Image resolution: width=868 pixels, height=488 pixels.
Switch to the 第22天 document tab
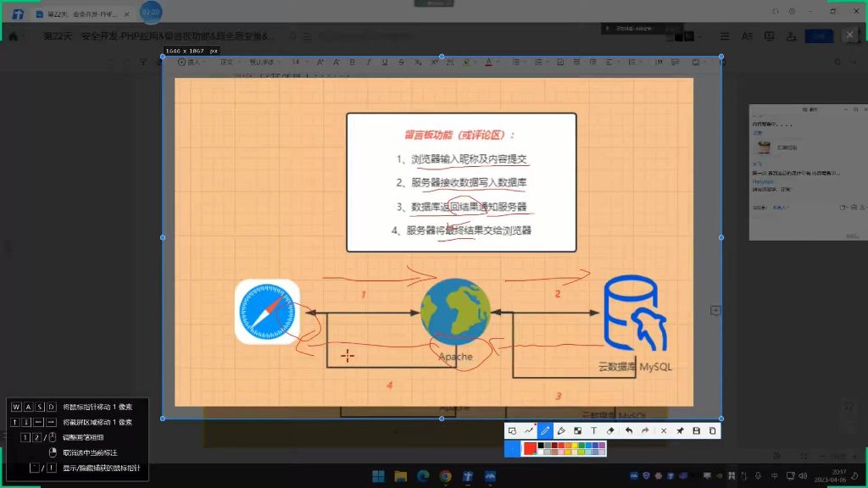81,14
